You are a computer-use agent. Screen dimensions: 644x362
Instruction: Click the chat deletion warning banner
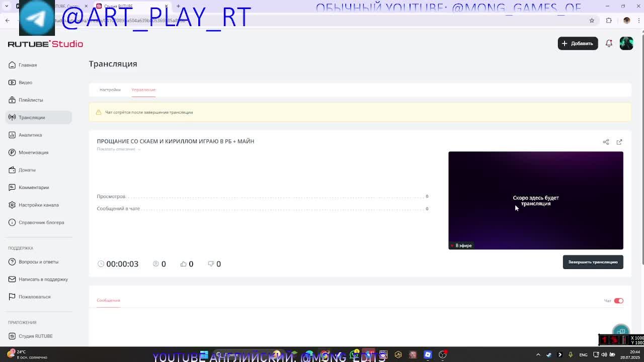point(360,112)
